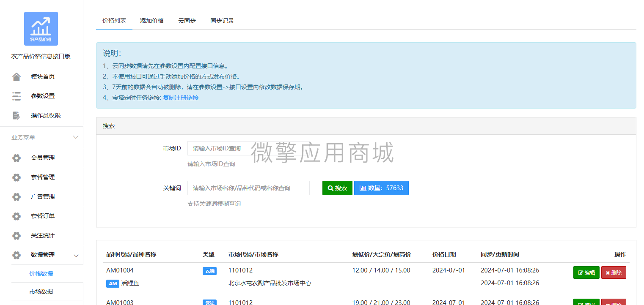Select 市场数据 submenu item

[x=41, y=291]
